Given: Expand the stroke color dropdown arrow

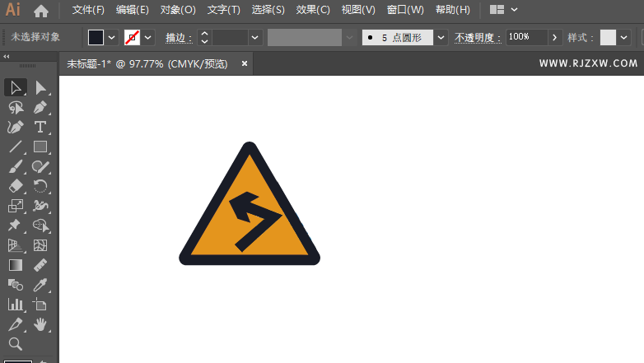Looking at the screenshot, I should [148, 37].
